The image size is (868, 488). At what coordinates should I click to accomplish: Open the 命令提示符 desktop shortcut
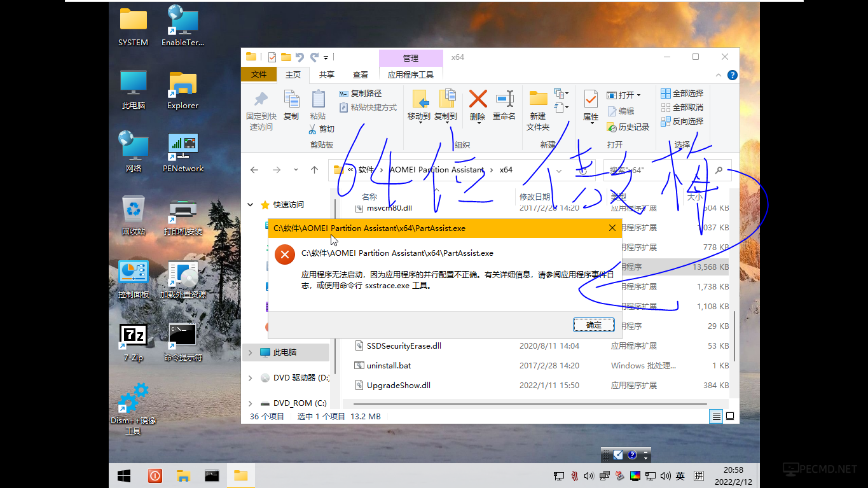[x=183, y=342]
